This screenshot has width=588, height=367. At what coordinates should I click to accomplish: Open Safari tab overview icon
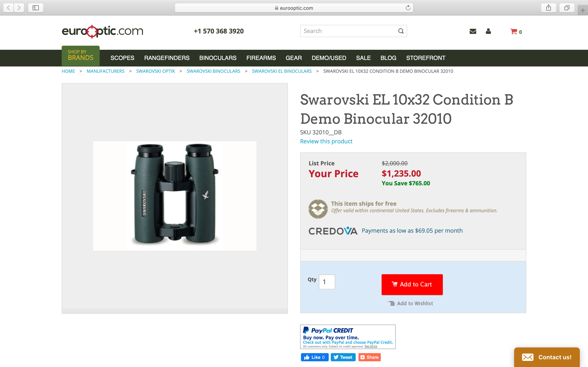567,8
